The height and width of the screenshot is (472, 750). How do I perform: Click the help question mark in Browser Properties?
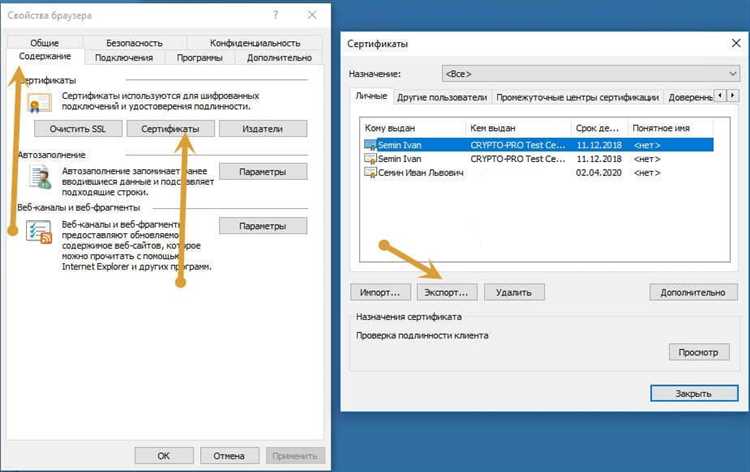276,15
